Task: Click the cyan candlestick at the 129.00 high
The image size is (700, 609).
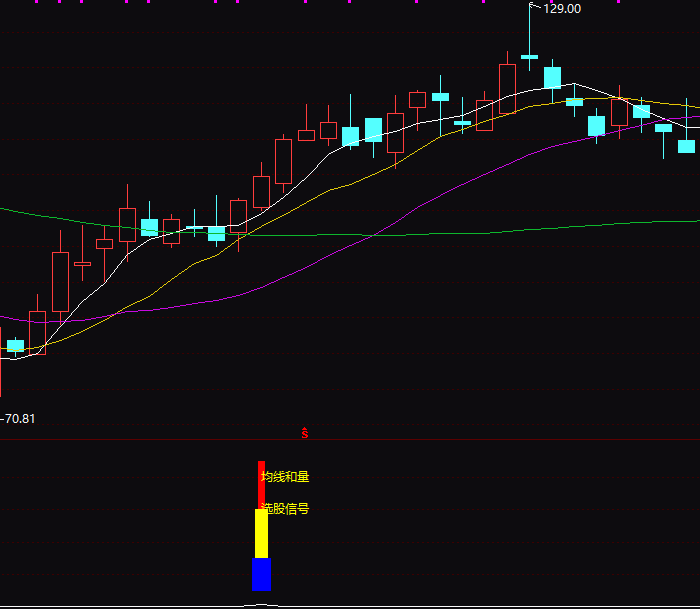Action: [x=529, y=57]
